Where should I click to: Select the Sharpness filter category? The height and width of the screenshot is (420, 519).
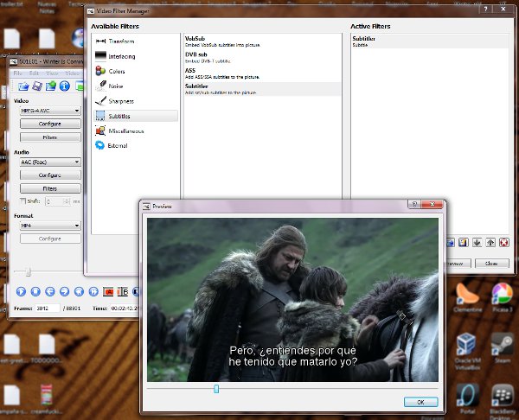136,101
